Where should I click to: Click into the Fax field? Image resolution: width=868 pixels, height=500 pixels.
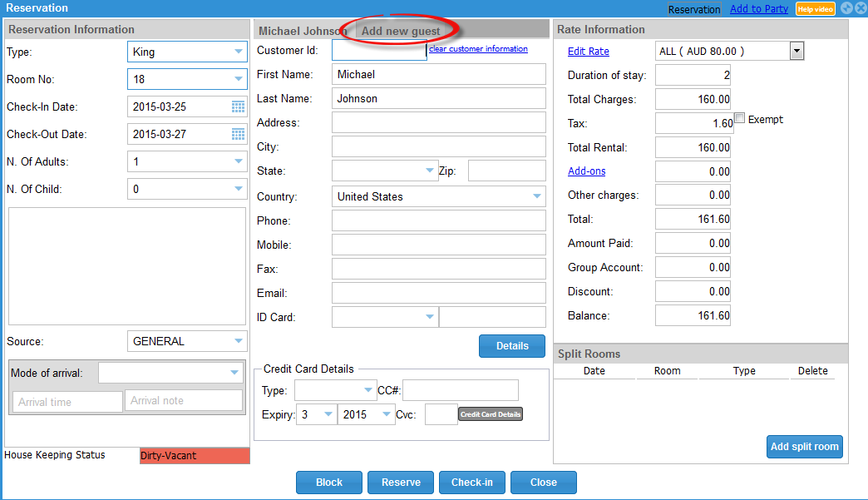click(x=438, y=269)
